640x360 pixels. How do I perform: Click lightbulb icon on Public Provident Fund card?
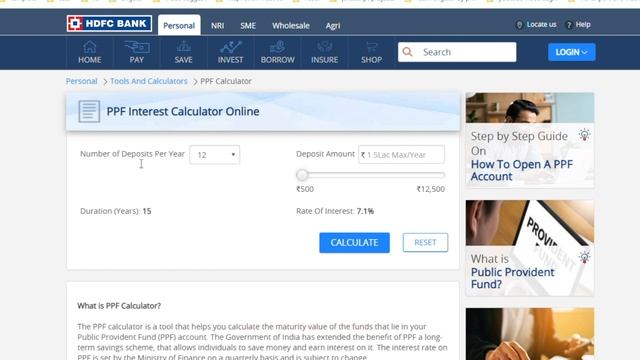tap(584, 257)
